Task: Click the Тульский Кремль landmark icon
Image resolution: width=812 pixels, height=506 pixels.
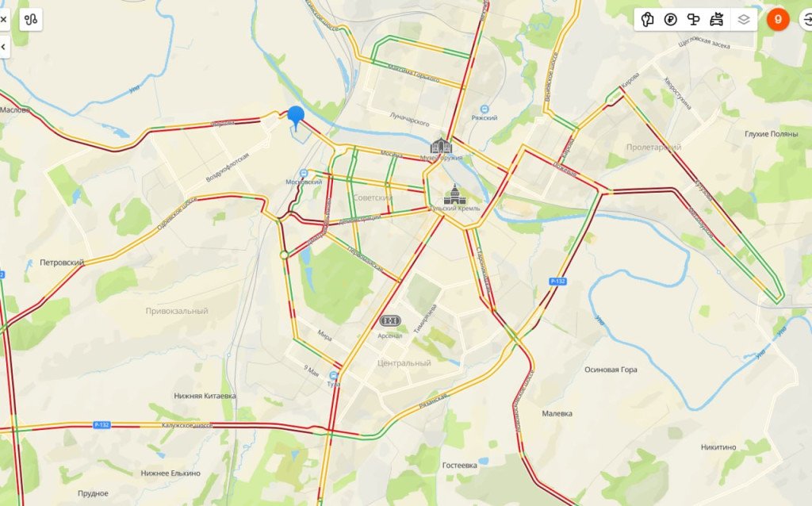Action: coord(454,195)
